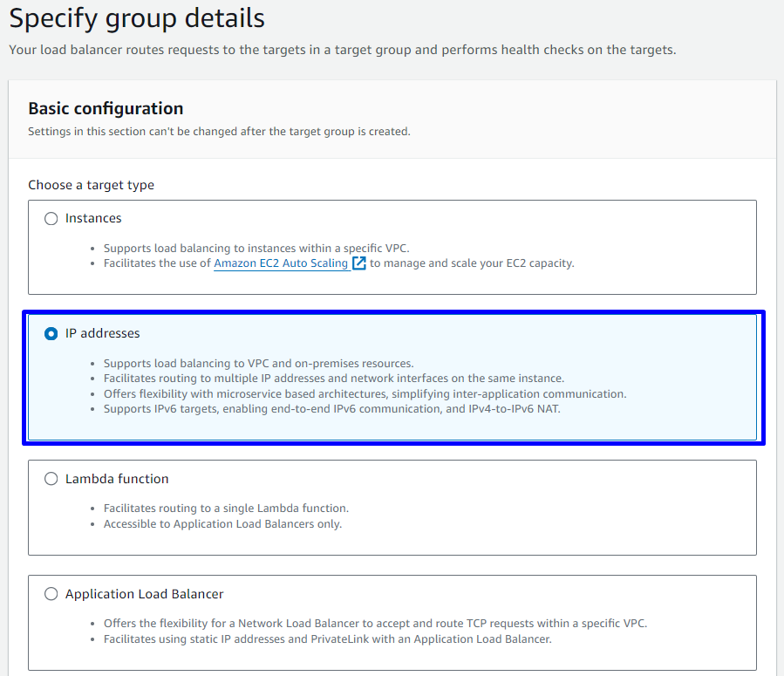Click the external link icon beside Amazon EC2 Auto Scaling
The height and width of the screenshot is (676, 784).
[x=358, y=263]
